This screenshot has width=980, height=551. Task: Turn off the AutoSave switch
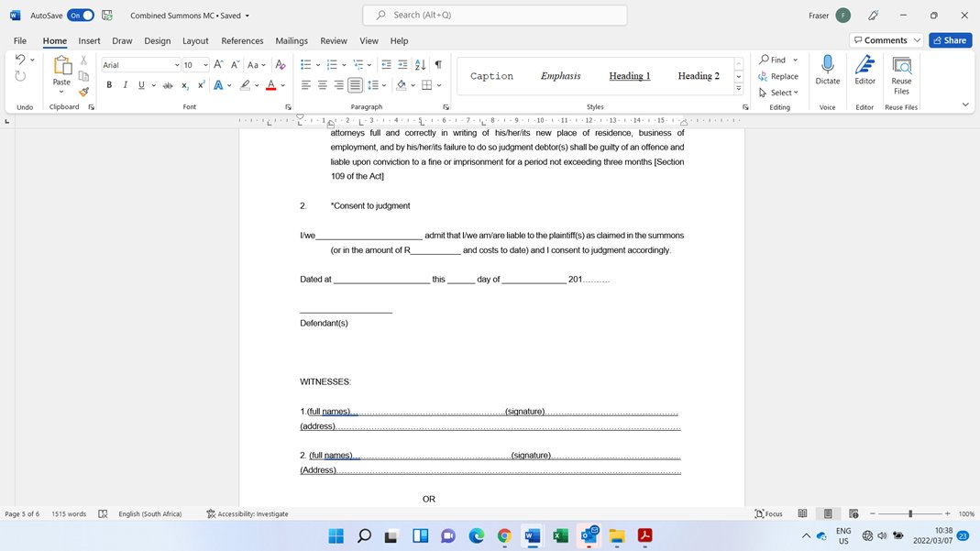(81, 16)
